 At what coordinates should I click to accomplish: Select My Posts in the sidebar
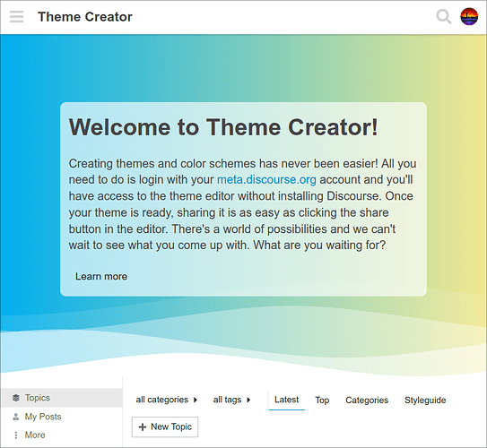[62, 417]
